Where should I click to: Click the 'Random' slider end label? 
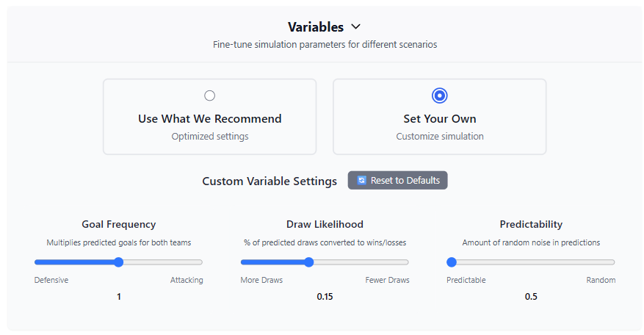click(601, 280)
